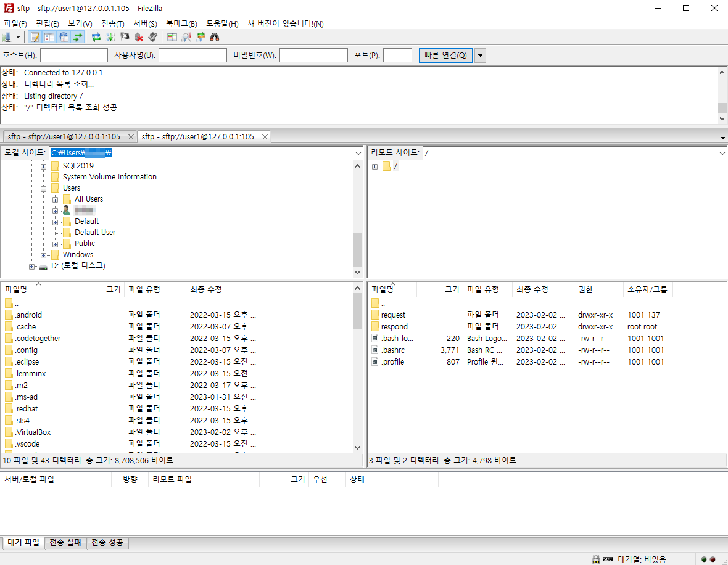Toggle processing of the transfer queue
Viewport: 728px width, 565px height.
[x=110, y=37]
